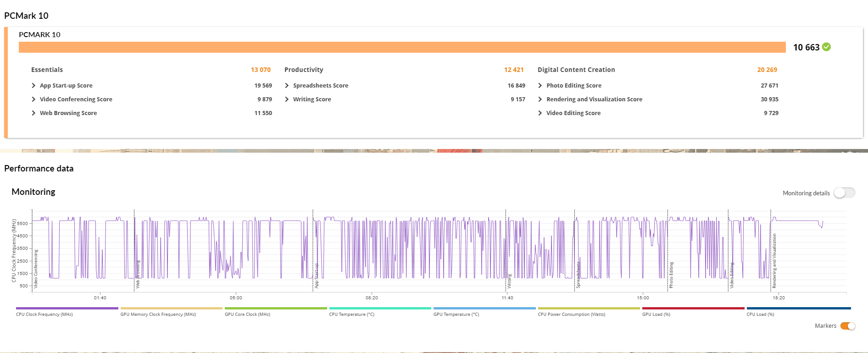
Task: Toggle the CPU Temperature legend item
Action: tap(380, 312)
